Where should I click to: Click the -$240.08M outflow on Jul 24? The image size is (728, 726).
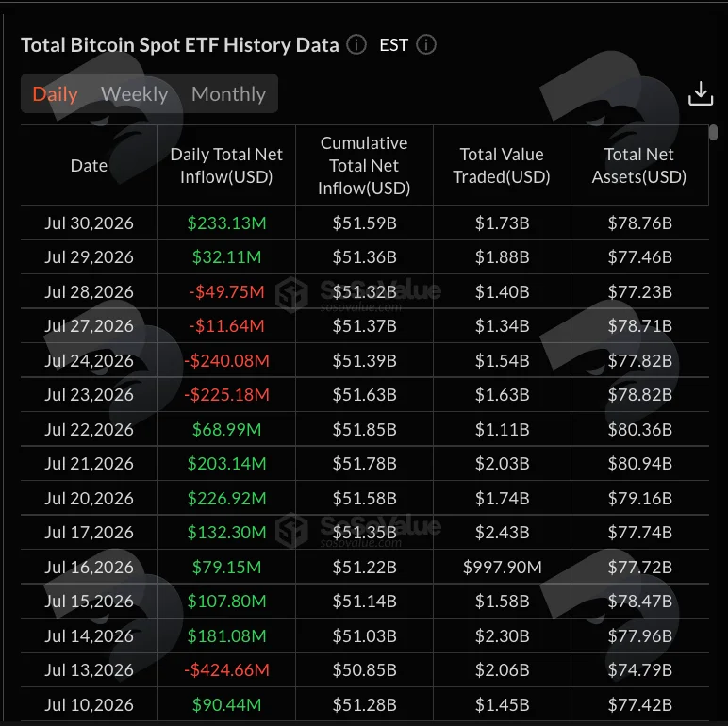click(x=226, y=361)
